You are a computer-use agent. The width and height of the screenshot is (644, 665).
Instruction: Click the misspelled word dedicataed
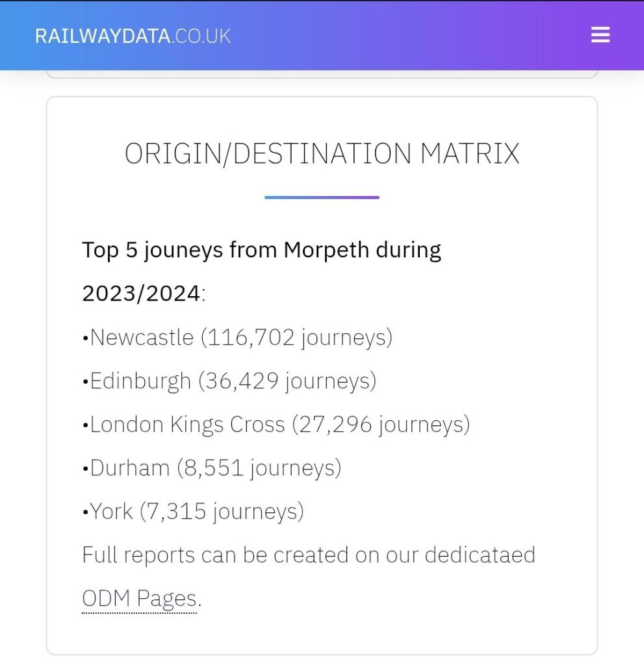480,555
